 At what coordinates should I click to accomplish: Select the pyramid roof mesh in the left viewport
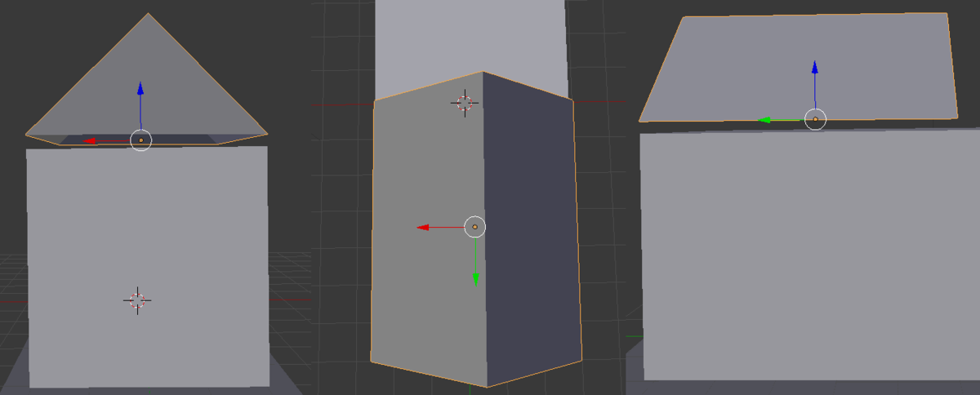[x=147, y=79]
